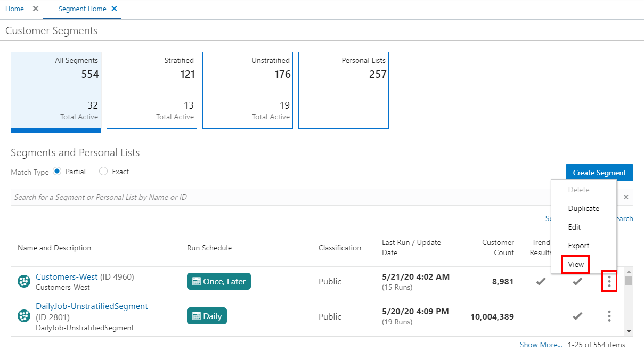This screenshot has width=644, height=359.
Task: Open the DailyJob-UnstratifiedSegment link
Action: coord(92,306)
